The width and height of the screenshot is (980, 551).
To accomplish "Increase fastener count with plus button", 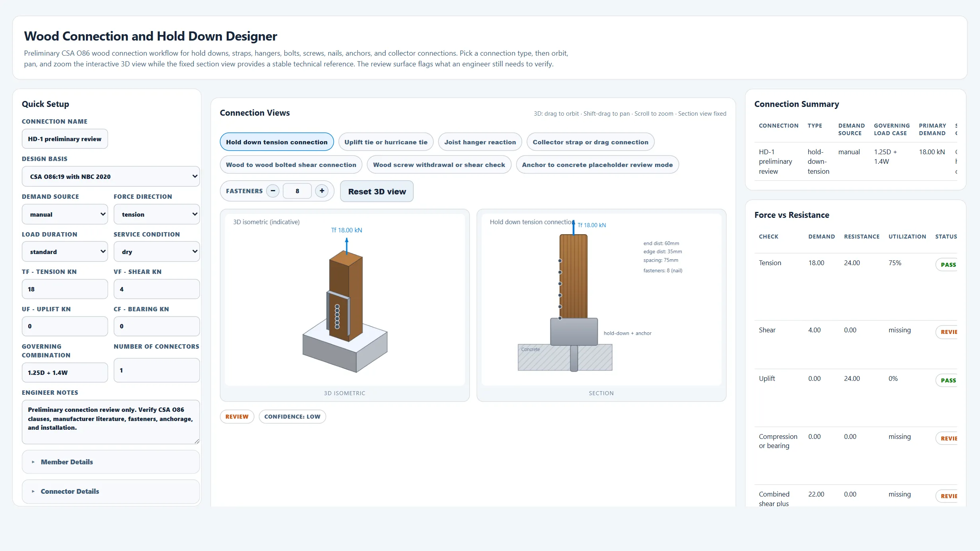I will pos(322,191).
